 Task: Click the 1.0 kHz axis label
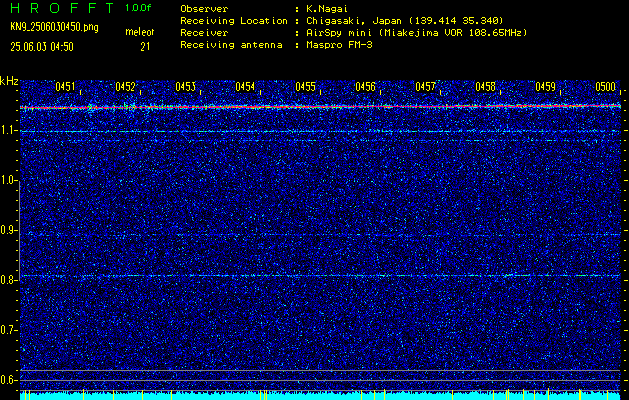pyautogui.click(x=8, y=181)
